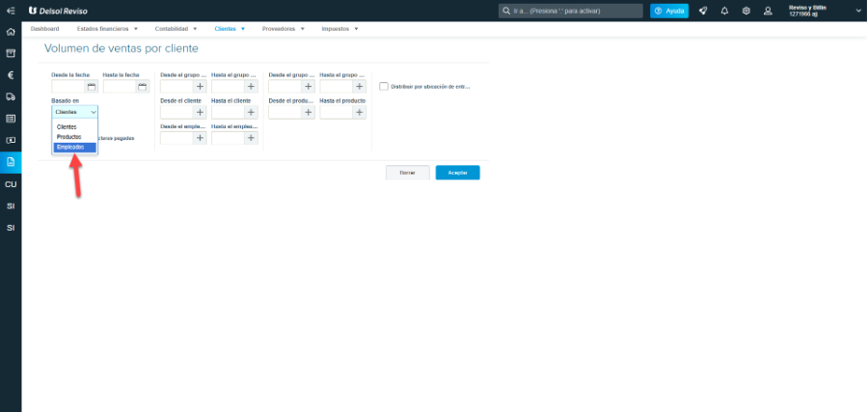Open the archive box sidebar icon
868x412 pixels.
pos(11,53)
